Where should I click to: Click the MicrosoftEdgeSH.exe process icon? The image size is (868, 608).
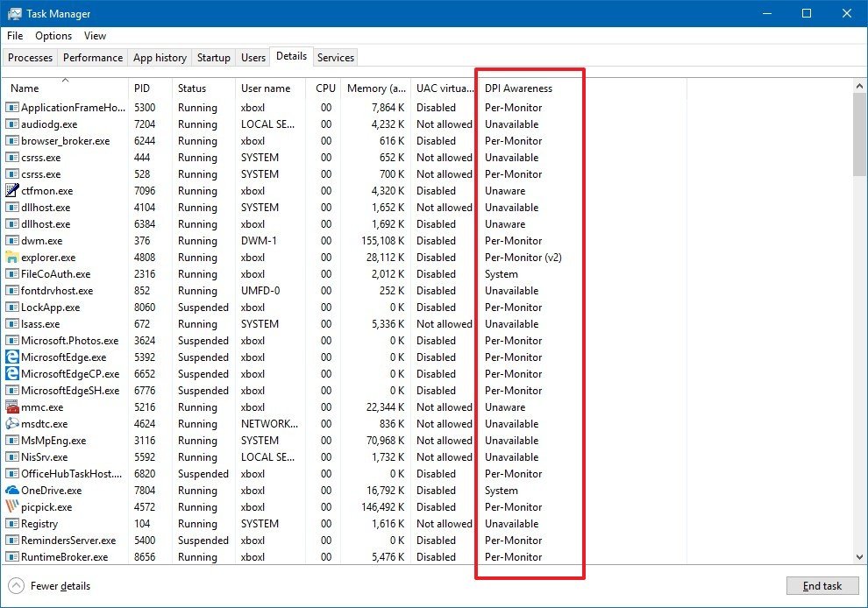[x=11, y=390]
